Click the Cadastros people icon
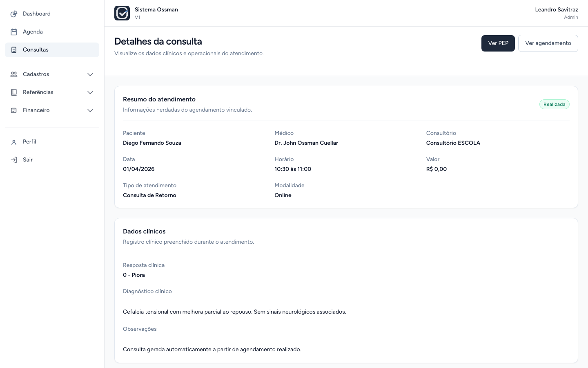The width and height of the screenshot is (588, 368). pyautogui.click(x=14, y=74)
